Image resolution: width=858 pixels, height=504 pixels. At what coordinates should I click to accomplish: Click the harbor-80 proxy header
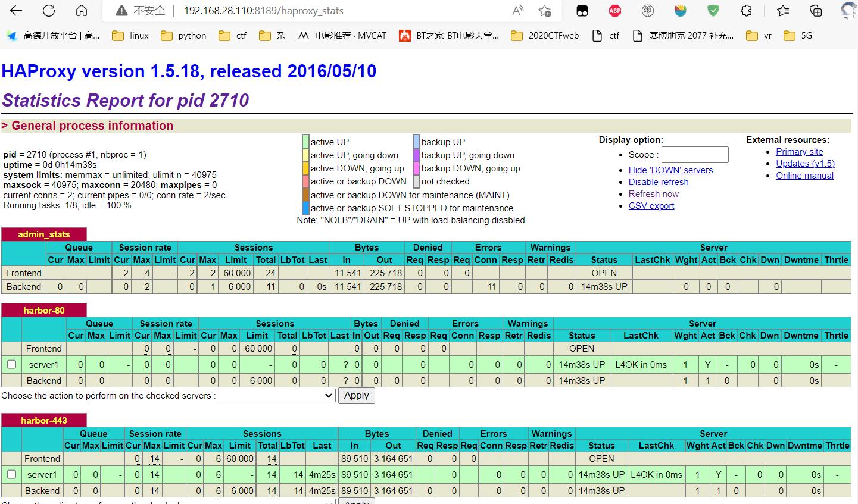(x=44, y=311)
